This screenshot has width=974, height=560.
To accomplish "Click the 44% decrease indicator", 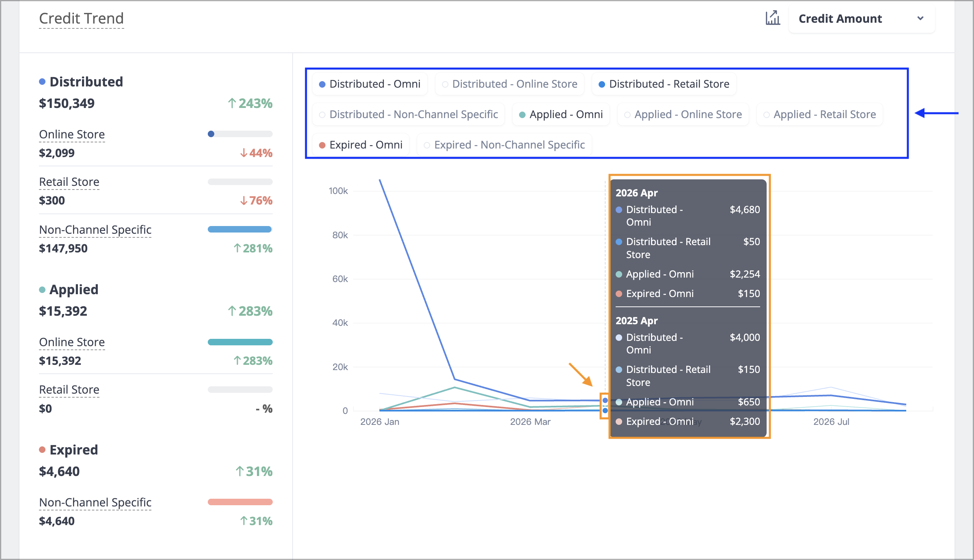I will coord(256,153).
